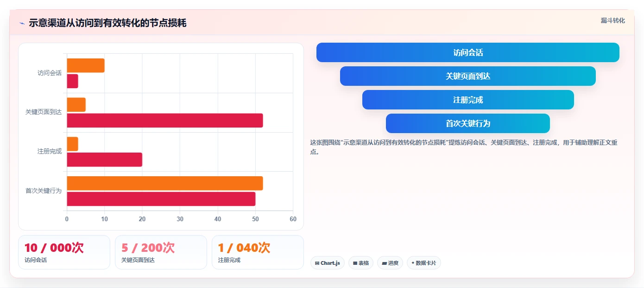The height and width of the screenshot is (288, 644).
Task: Click the y-axis label 注册完成 in chart
Action: (x=50, y=152)
